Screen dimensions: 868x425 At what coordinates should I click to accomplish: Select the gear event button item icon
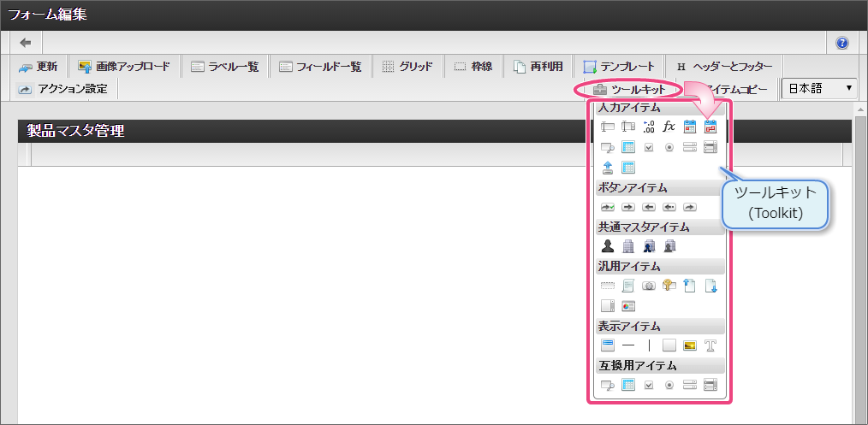[649, 286]
